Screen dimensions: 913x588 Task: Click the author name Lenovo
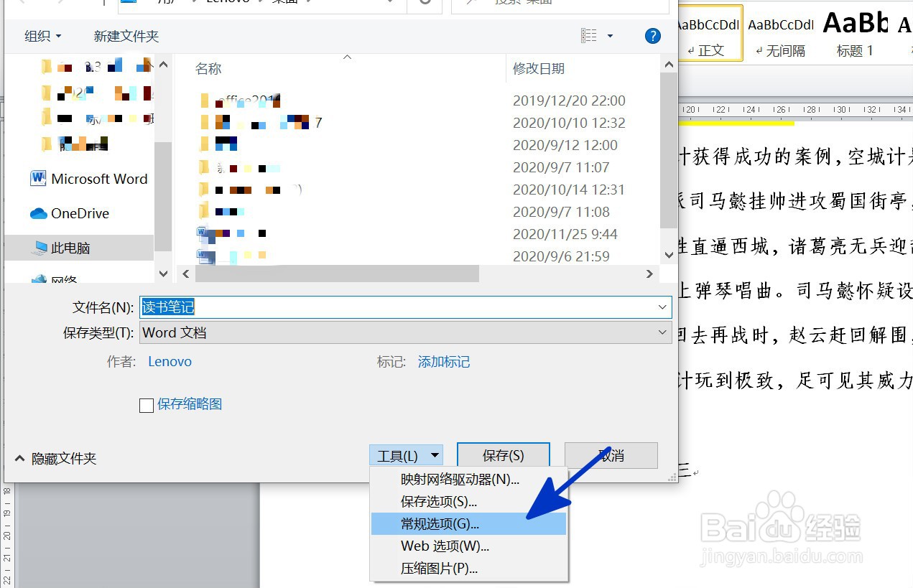(170, 362)
